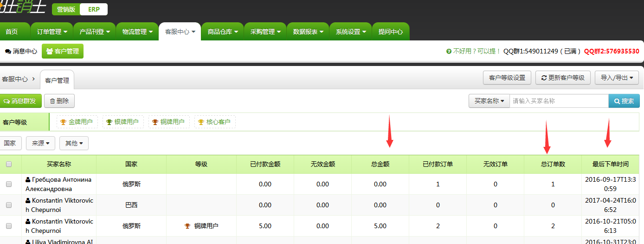The height and width of the screenshot is (244, 644).
Task: Click the 买家名称 column header
Action: (x=59, y=164)
